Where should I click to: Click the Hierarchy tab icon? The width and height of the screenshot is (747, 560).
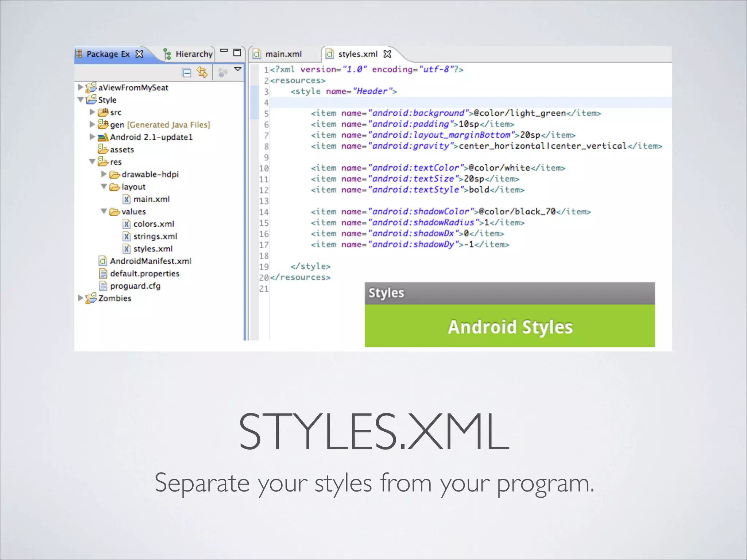point(167,54)
